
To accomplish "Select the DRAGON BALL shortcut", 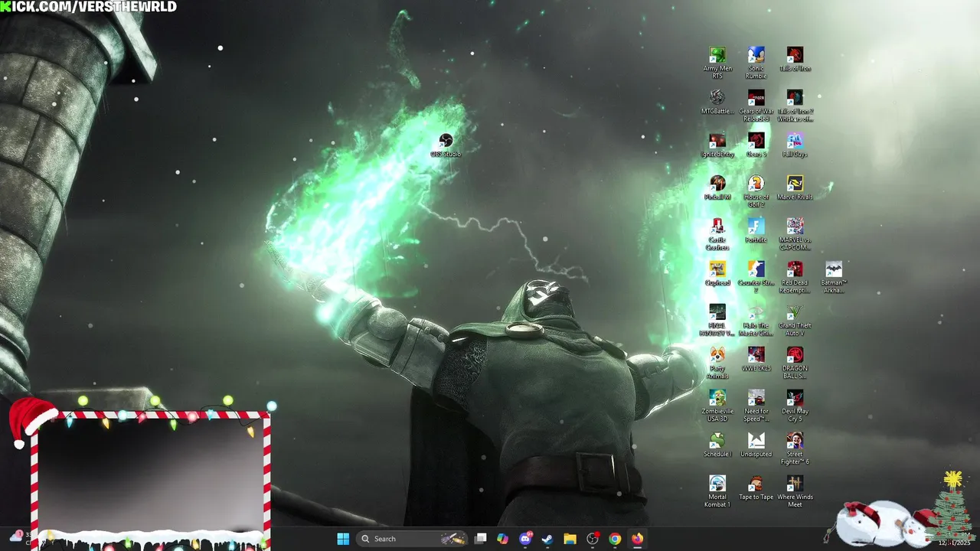I will coord(795,363).
